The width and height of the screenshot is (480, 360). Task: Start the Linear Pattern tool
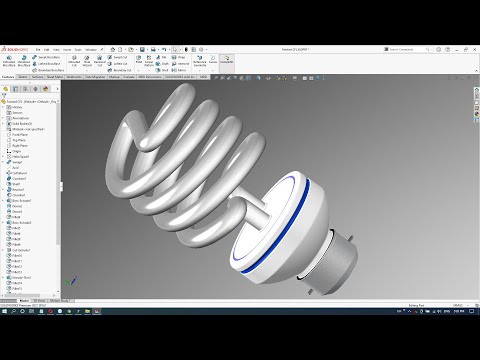click(x=149, y=61)
